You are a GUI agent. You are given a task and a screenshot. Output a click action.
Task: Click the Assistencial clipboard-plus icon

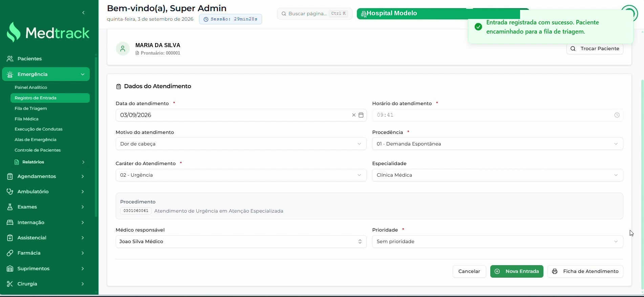tap(10, 238)
